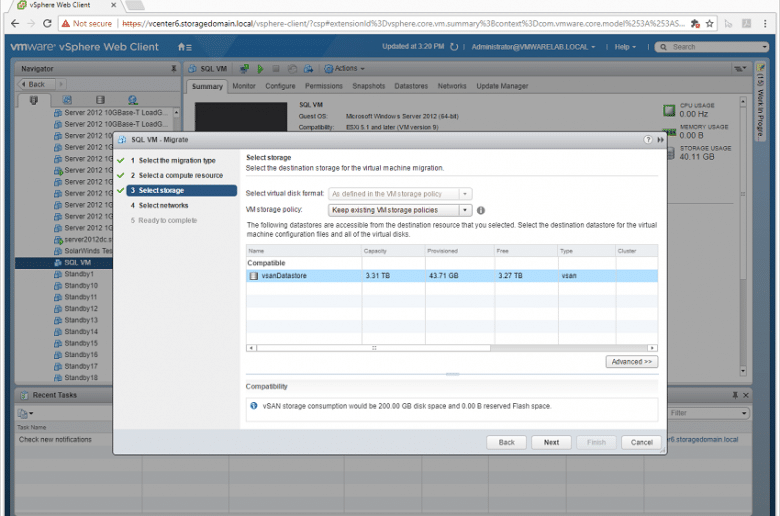The height and width of the screenshot is (516, 780).
Task: Click the info icon beside VM storage policy
Action: (x=481, y=210)
